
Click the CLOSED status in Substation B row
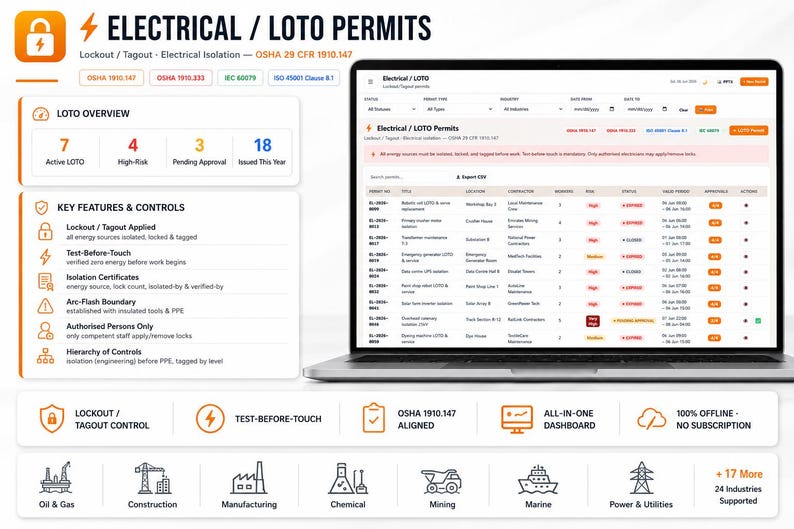tap(632, 240)
